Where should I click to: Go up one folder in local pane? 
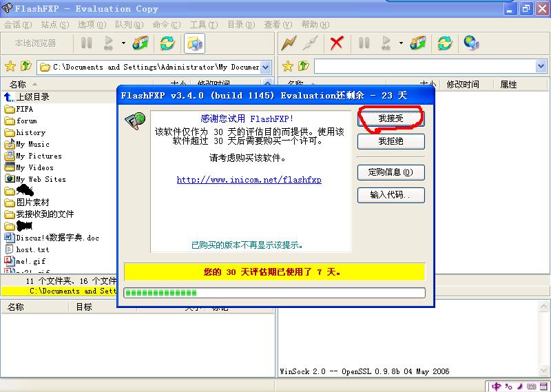[26, 65]
